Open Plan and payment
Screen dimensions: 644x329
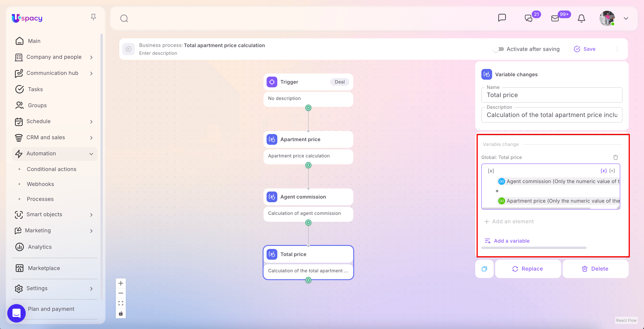point(51,309)
